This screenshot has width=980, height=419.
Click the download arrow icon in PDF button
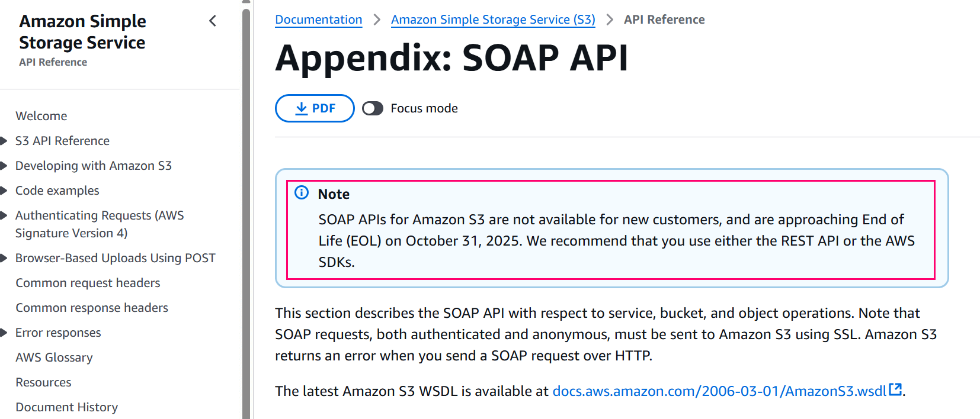click(302, 108)
